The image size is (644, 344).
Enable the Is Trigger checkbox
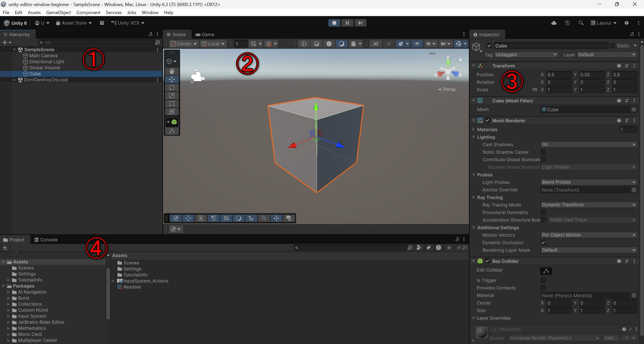543,280
